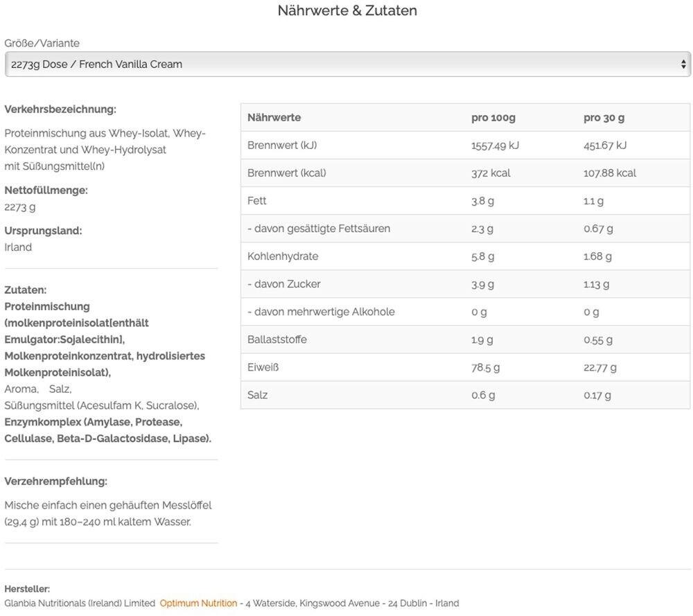693x616 pixels.
Task: Click the Fett row label
Action: [257, 201]
